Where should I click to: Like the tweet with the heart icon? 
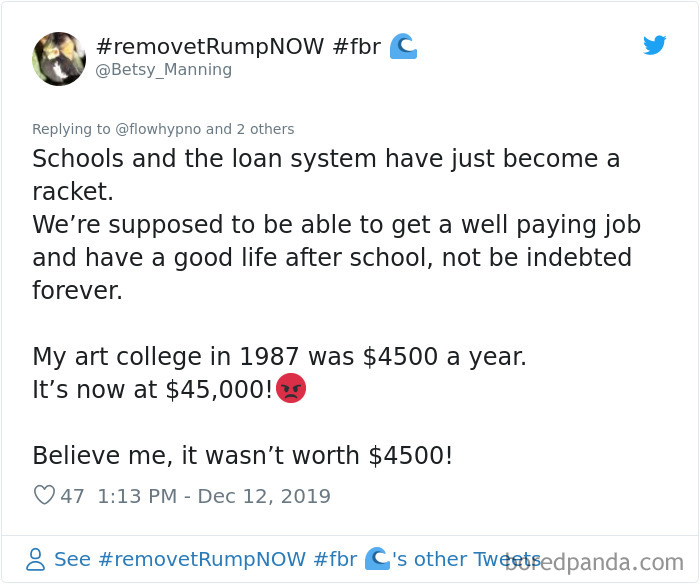[x=44, y=495]
